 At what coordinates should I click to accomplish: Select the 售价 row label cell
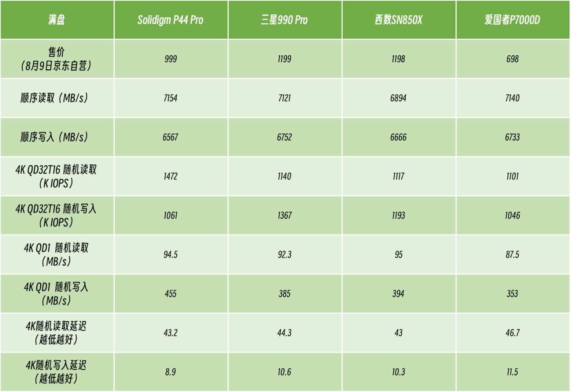point(57,59)
